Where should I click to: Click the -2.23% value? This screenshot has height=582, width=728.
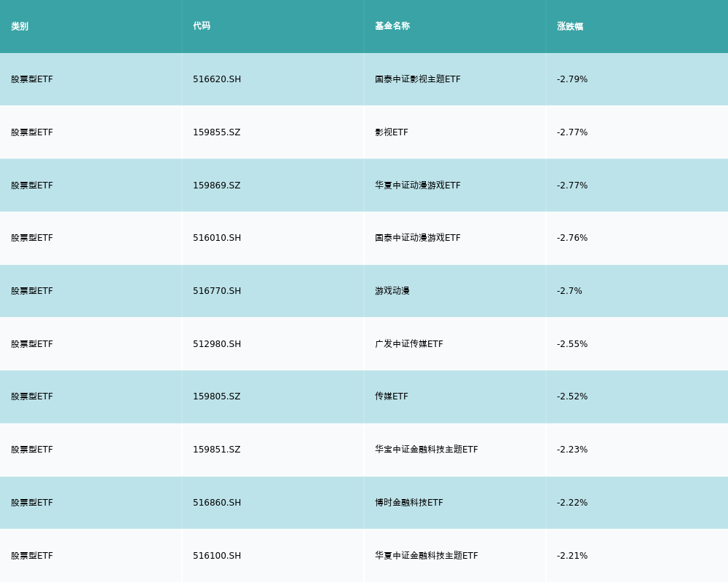click(572, 450)
